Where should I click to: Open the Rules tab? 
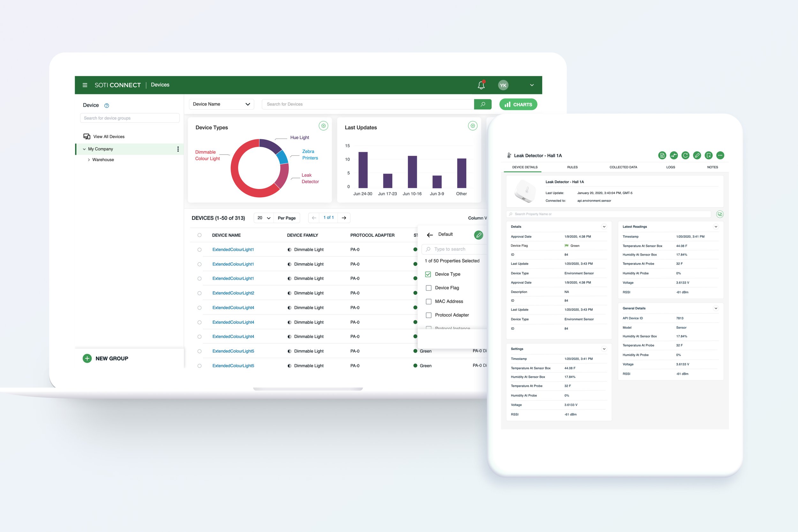click(x=572, y=167)
